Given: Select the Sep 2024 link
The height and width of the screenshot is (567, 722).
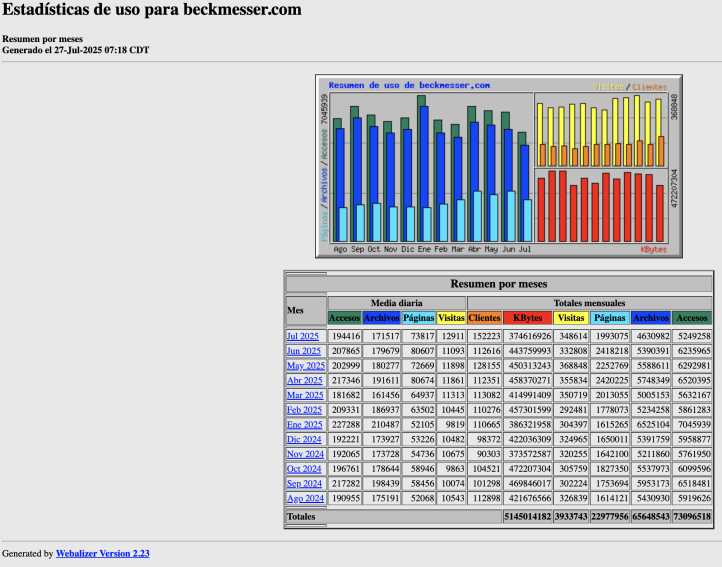Looking at the screenshot, I should (x=305, y=483).
